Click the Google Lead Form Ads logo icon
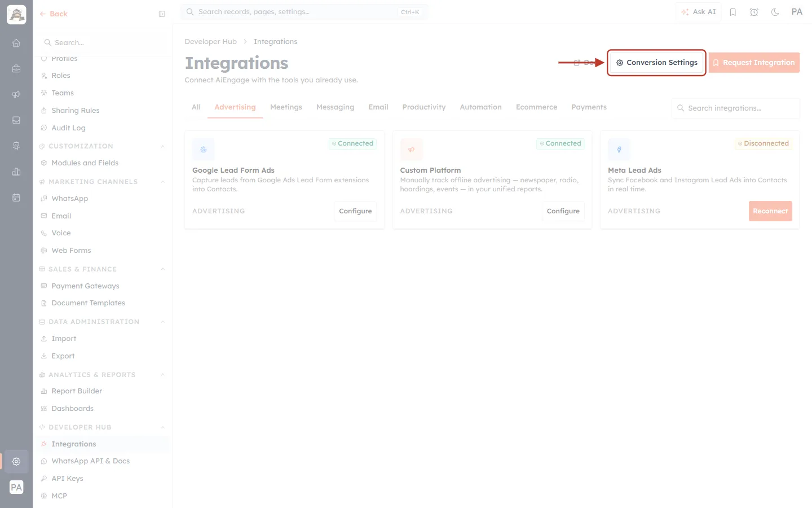The height and width of the screenshot is (508, 812). 204,150
